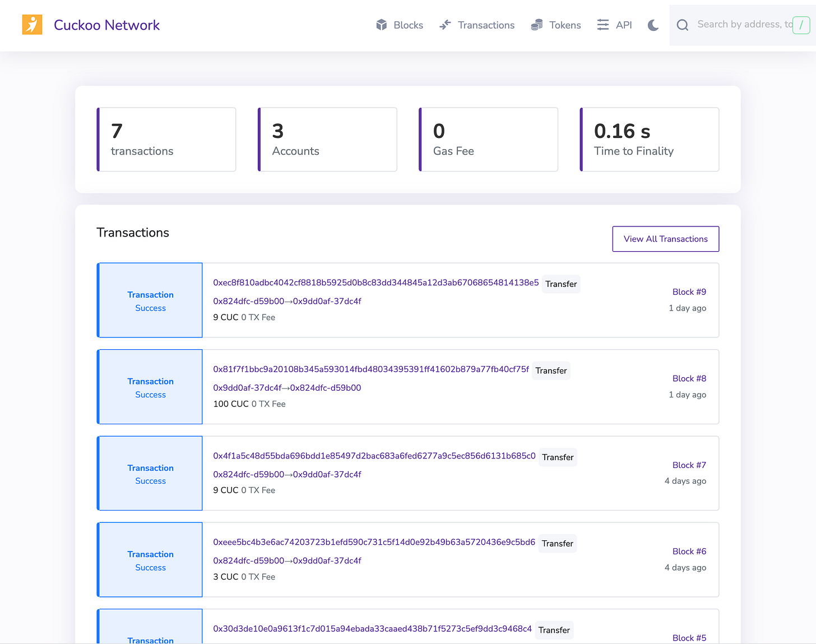The height and width of the screenshot is (644, 816).
Task: Open the Transactions menu item
Action: point(486,25)
